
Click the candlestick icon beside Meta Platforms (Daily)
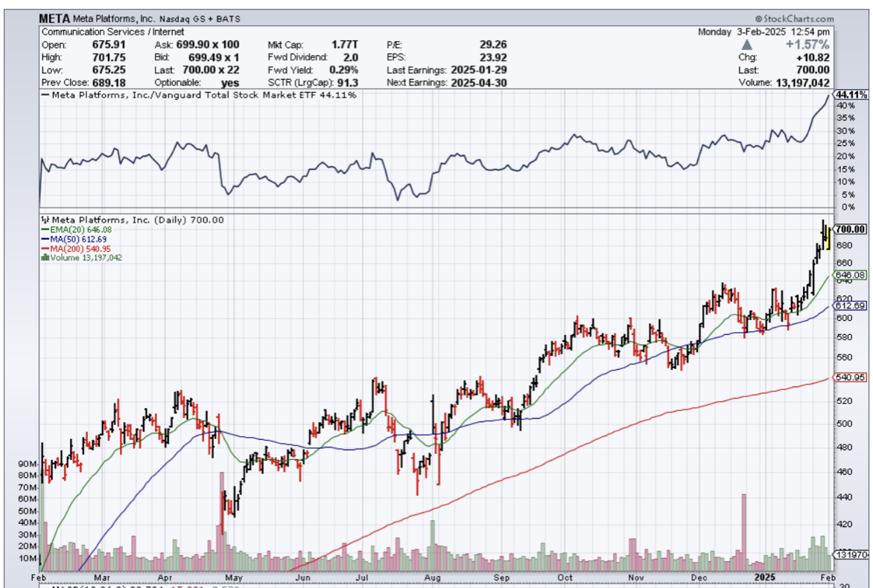tap(44, 220)
